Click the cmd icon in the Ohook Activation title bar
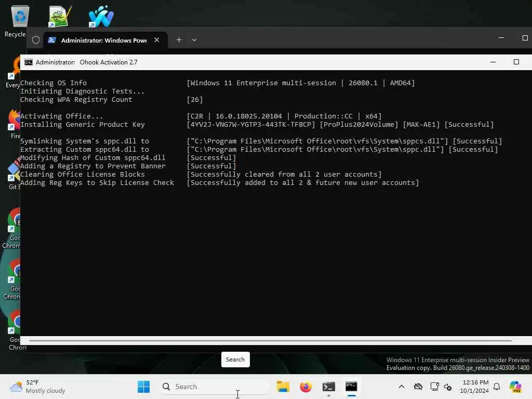The height and width of the screenshot is (399, 532). tap(29, 62)
